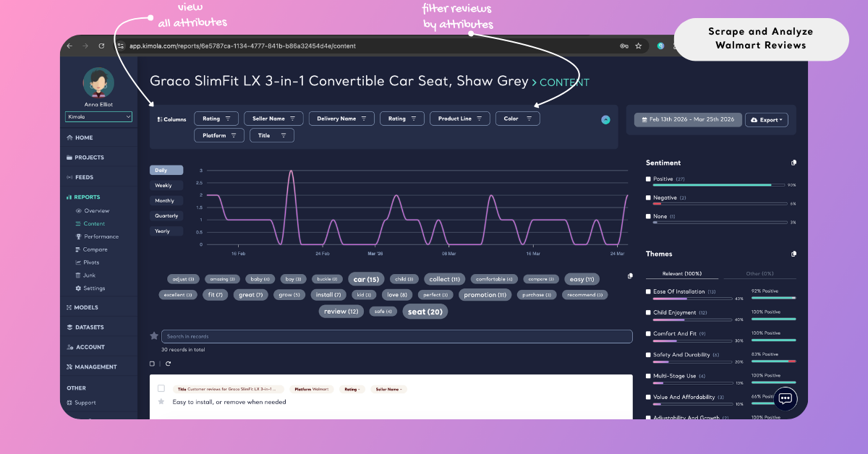
Task: Open Rating filter beside Product Line
Action: 402,119
